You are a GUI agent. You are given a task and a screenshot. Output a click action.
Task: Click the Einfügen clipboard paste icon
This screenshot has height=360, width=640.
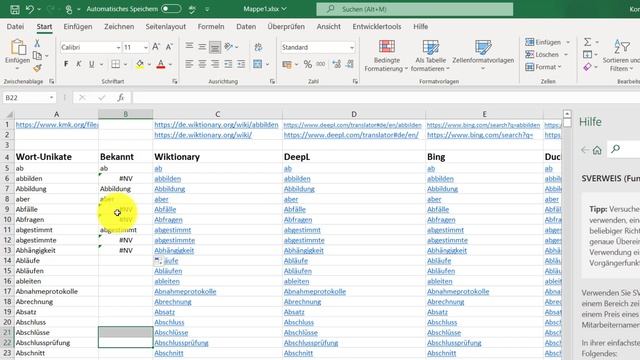point(18,47)
